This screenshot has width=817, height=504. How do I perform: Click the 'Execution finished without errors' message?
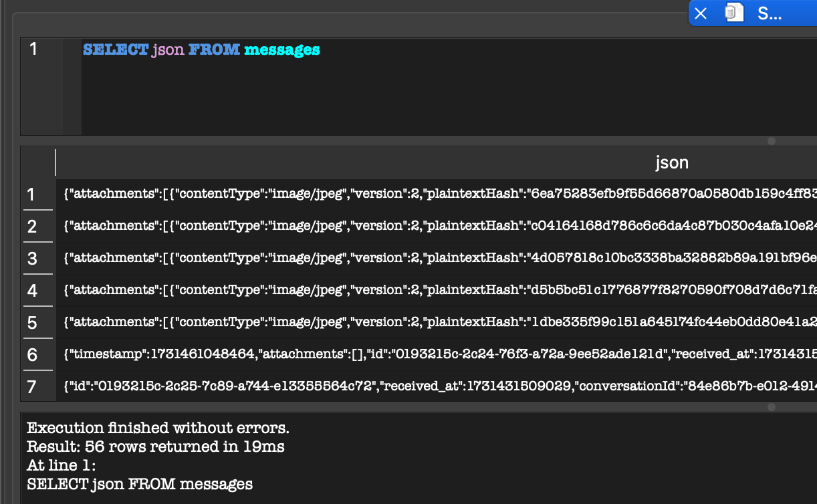pos(158,428)
